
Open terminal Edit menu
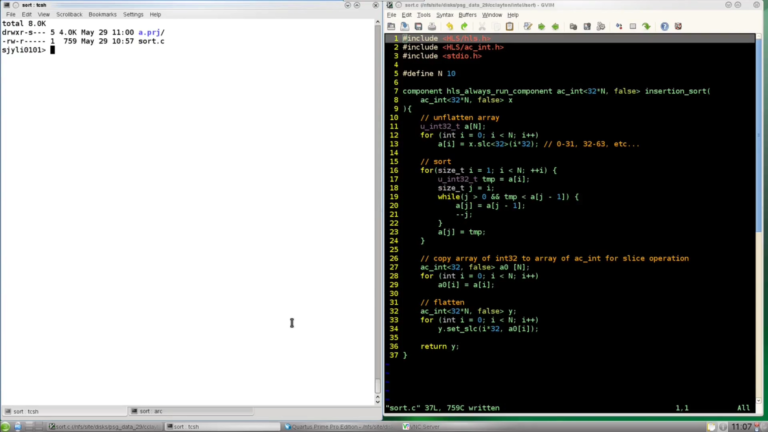[26, 14]
